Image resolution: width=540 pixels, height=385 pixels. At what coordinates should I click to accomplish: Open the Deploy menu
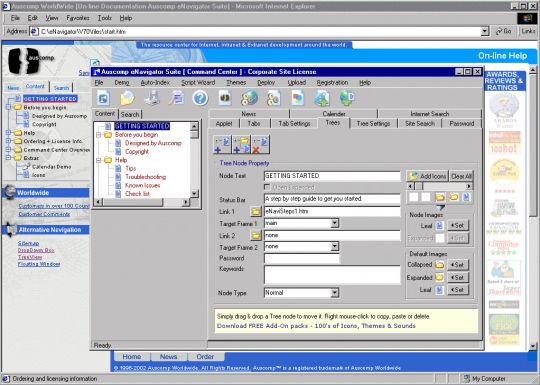pyautogui.click(x=266, y=83)
